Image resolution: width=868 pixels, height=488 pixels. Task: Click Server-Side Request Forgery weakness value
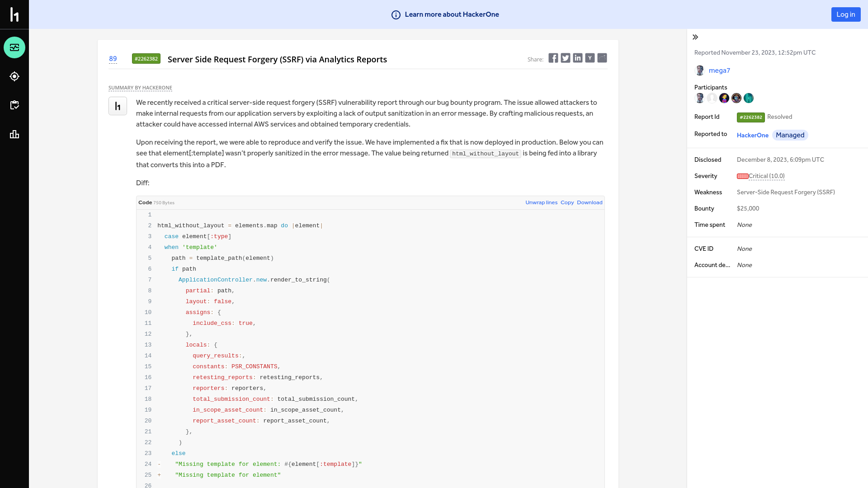tap(786, 192)
